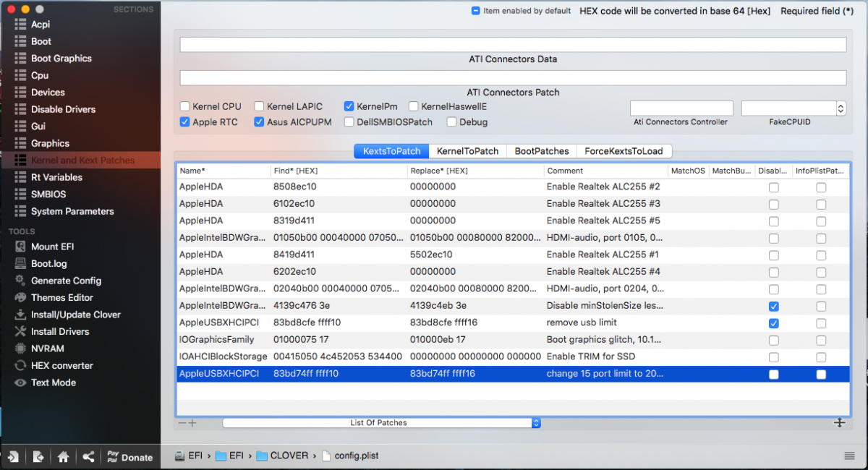868x470 pixels.
Task: Open the Mount EFI tool
Action: click(52, 247)
